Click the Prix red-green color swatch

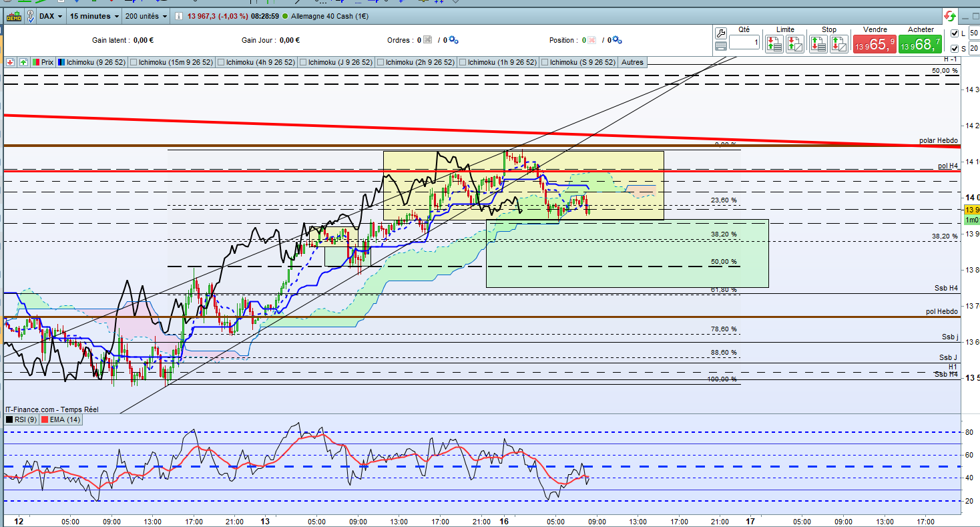35,62
